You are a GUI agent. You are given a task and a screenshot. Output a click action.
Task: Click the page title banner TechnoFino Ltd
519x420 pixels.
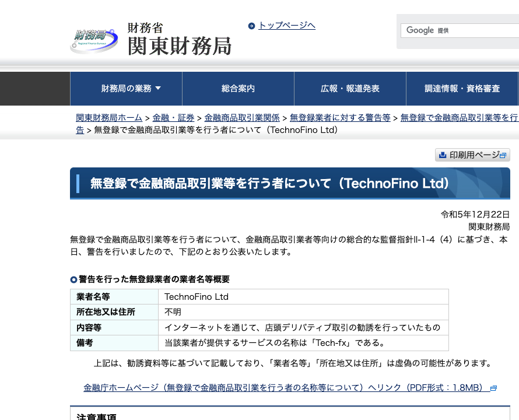pos(290,183)
